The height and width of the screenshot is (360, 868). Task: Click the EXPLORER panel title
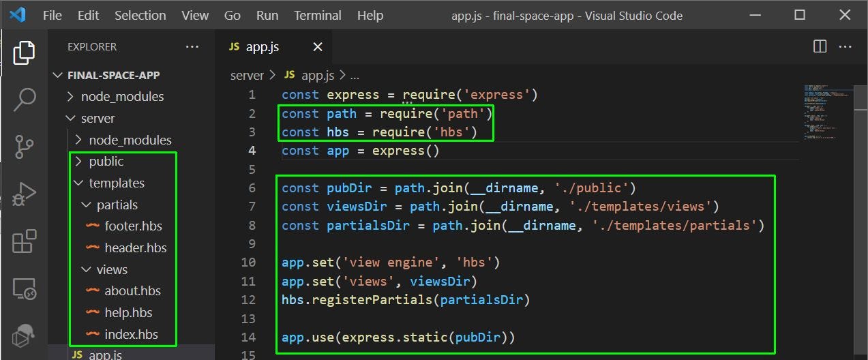point(92,47)
